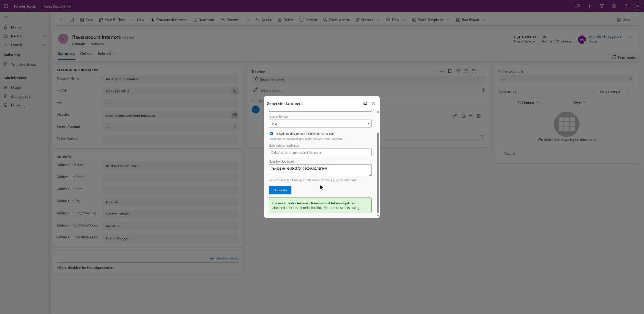Screen dimensions: 644x314
Task: Pop out the Generate document dialog
Action: pos(365,103)
